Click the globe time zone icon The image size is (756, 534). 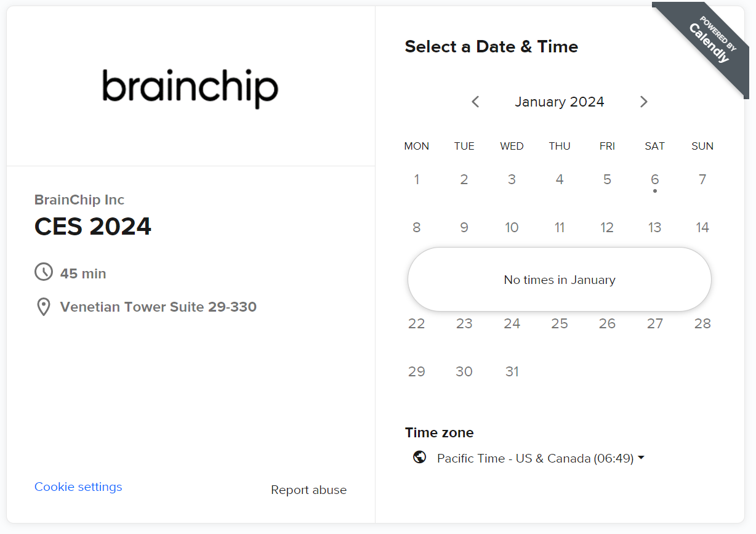[x=420, y=458]
